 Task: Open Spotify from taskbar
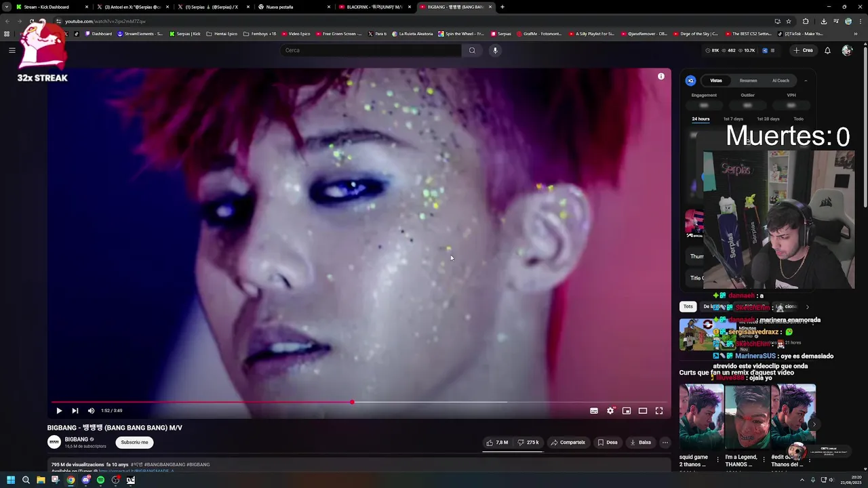[100, 480]
